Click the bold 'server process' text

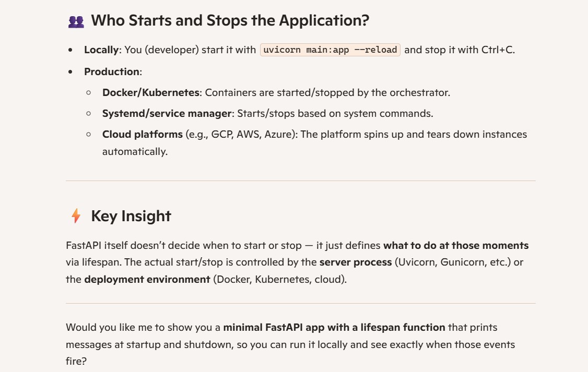[x=356, y=262]
